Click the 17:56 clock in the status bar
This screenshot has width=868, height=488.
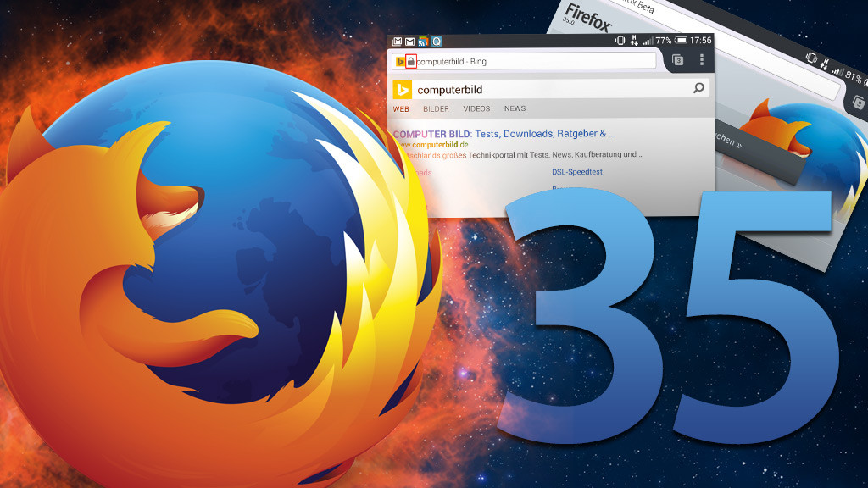700,41
